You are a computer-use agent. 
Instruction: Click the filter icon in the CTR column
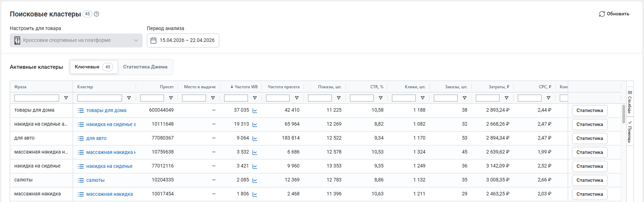tap(381, 98)
